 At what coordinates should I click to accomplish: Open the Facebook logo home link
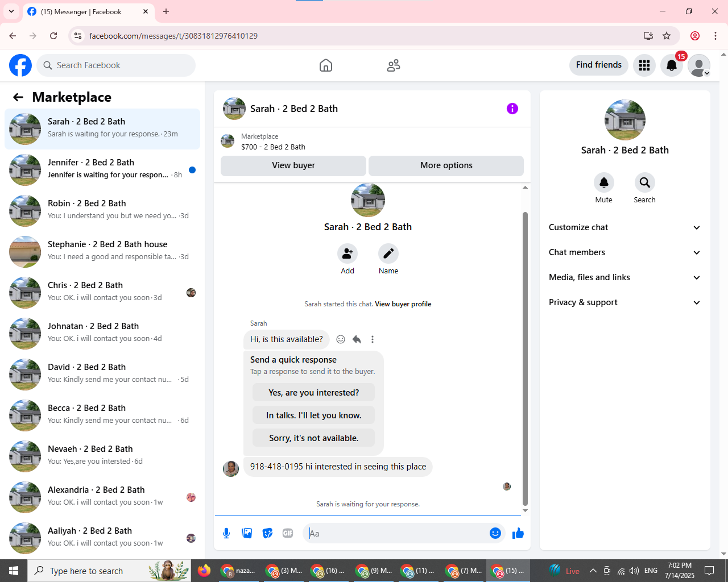tap(20, 65)
